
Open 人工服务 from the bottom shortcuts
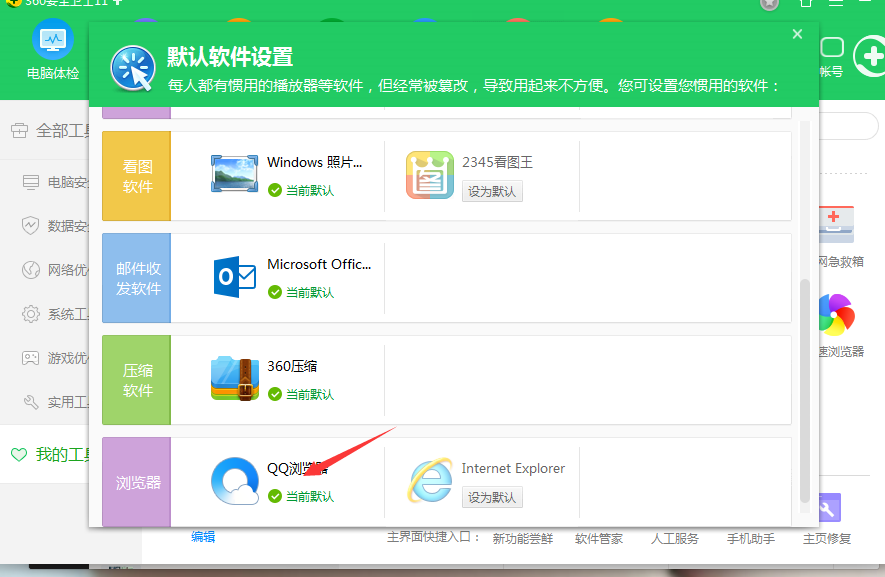point(674,538)
